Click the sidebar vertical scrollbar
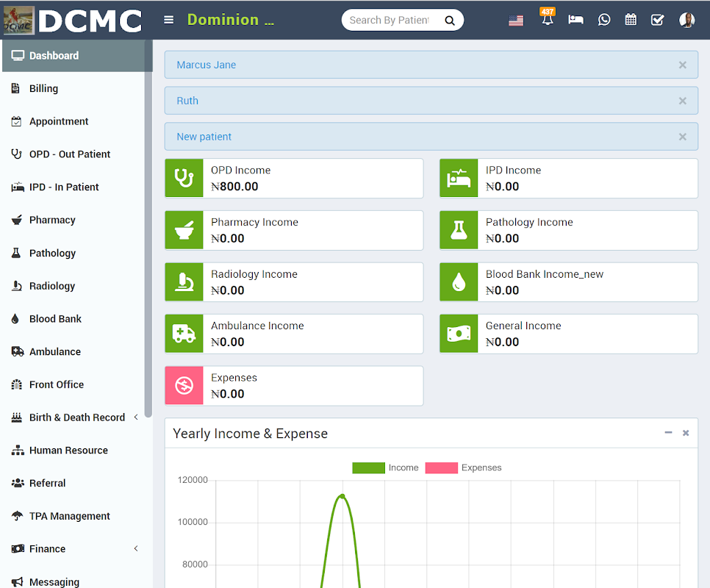The height and width of the screenshot is (588, 710). click(x=148, y=229)
